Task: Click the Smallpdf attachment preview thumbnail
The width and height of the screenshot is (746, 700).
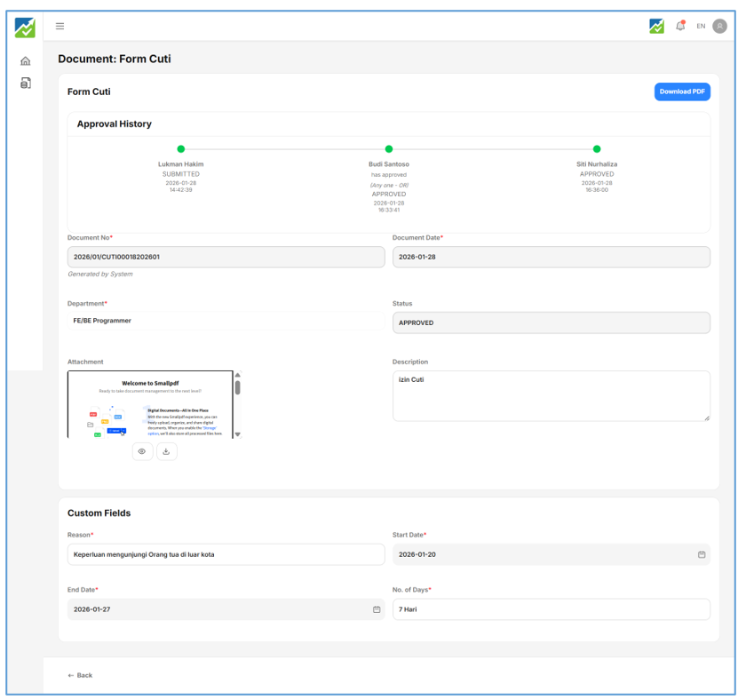Action: coord(149,404)
